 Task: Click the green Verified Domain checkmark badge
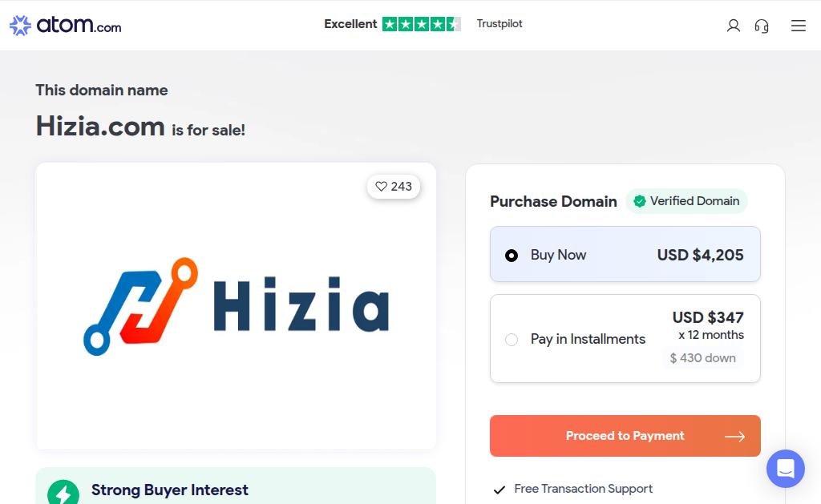(x=639, y=201)
